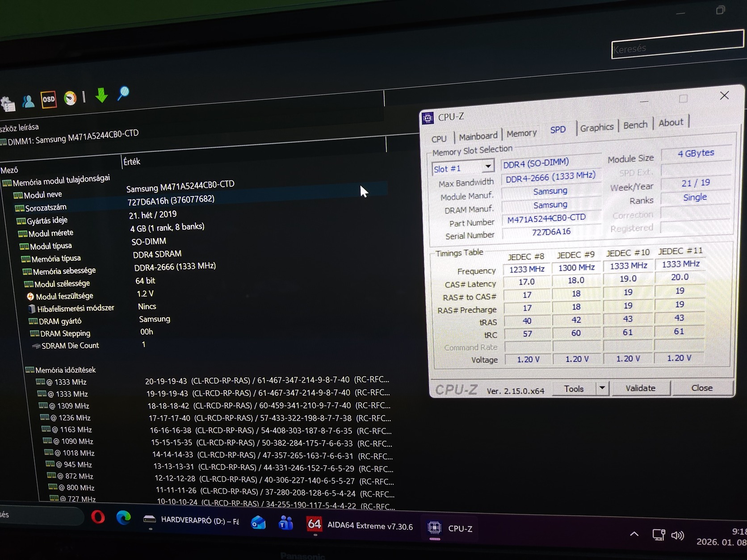
Task: Click the SDRAM Die Count chip icon
Action: click(x=36, y=346)
